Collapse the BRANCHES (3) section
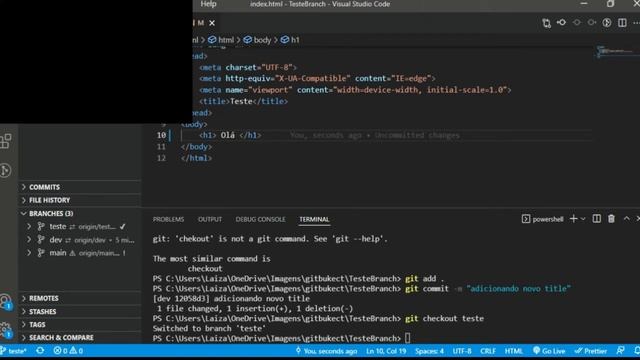Viewport: 640px width, 360px height. pyautogui.click(x=80, y=213)
